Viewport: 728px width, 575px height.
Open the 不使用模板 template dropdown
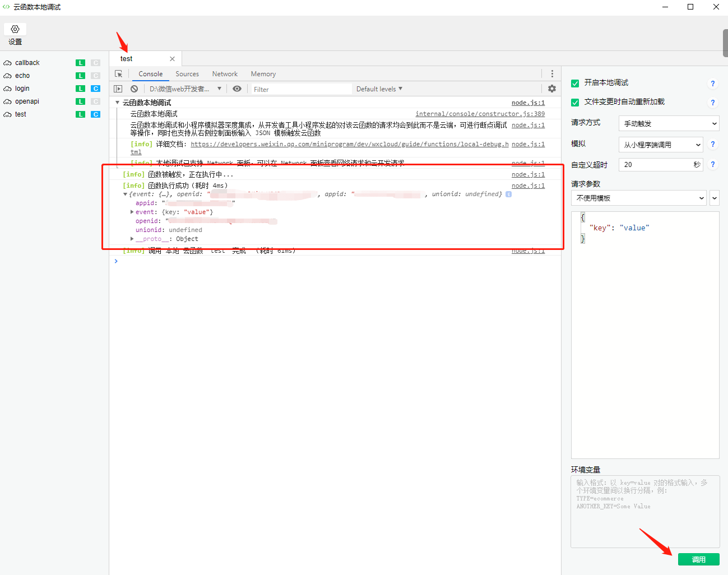tap(639, 198)
